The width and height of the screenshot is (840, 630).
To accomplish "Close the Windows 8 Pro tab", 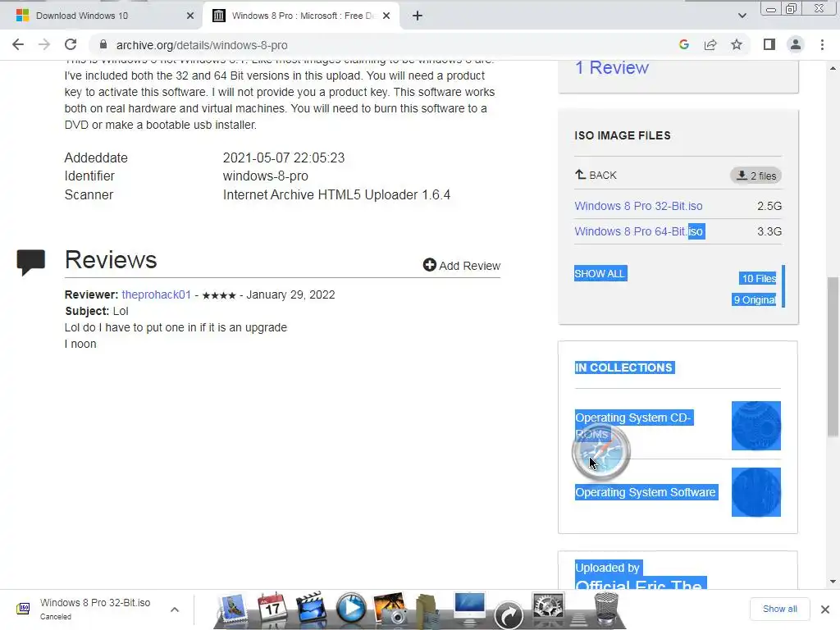I will pos(386,16).
